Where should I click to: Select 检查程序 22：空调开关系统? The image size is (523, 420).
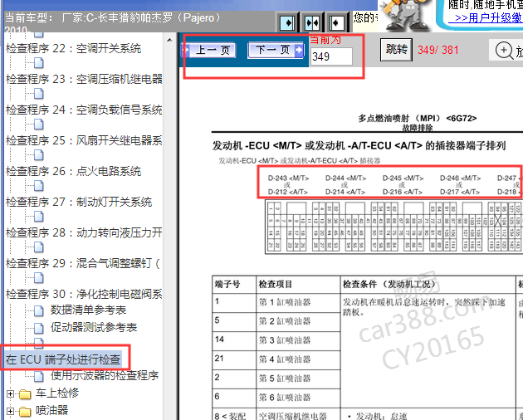73,48
